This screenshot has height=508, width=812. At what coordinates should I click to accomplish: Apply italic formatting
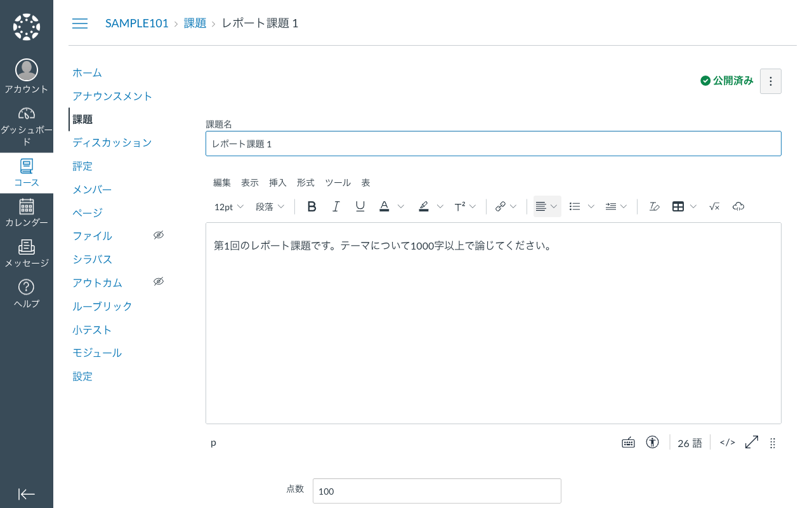click(336, 206)
